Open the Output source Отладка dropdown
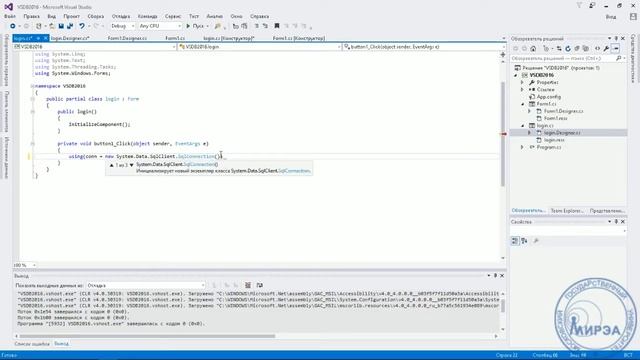Viewport: 640px width, 360px height. coord(146,285)
